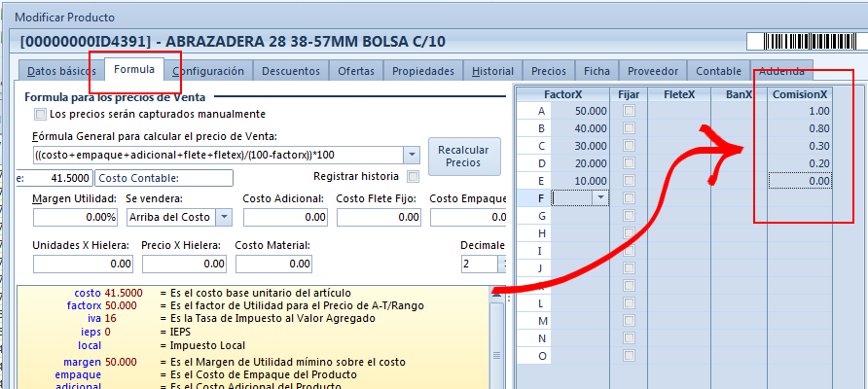868x389 pixels.
Task: Check the Fijar box for row A
Action: (629, 112)
